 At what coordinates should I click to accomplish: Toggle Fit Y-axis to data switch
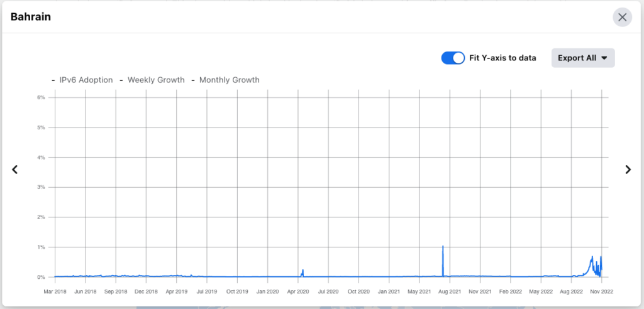[453, 58]
